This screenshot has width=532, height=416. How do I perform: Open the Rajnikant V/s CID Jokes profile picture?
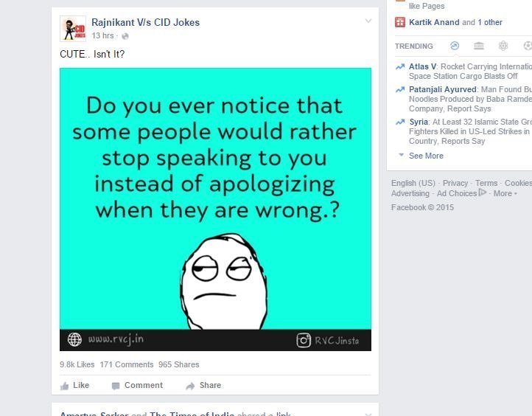[x=73, y=29]
